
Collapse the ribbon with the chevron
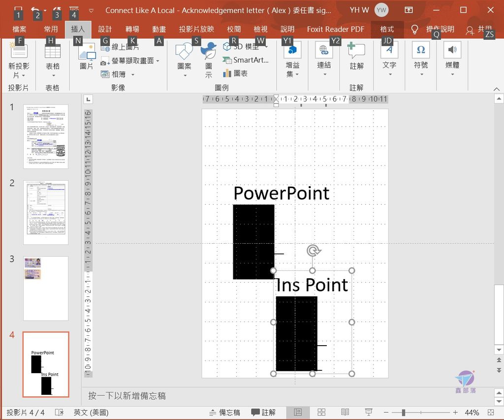(x=497, y=89)
